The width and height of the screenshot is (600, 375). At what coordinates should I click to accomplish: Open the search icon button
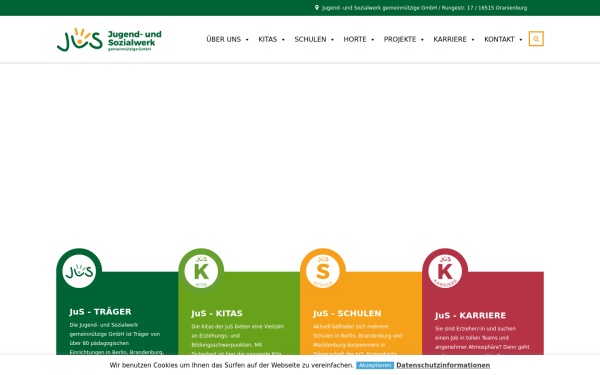pos(536,39)
